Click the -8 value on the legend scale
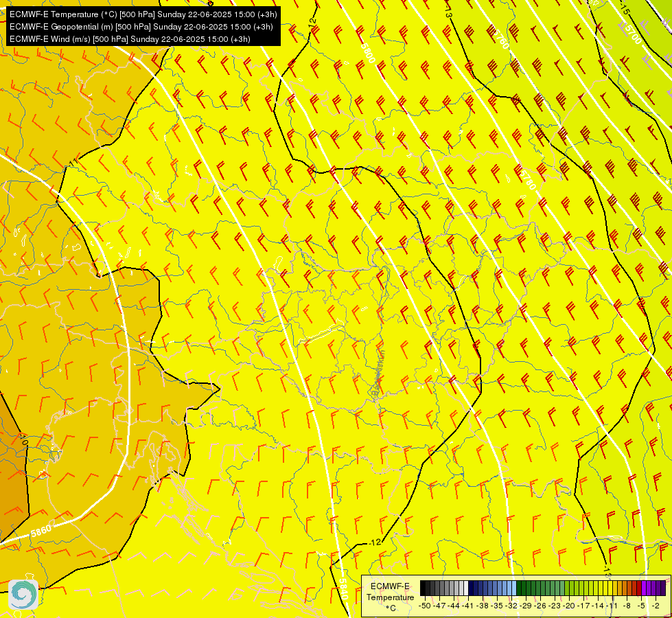The image size is (672, 618). click(x=627, y=606)
